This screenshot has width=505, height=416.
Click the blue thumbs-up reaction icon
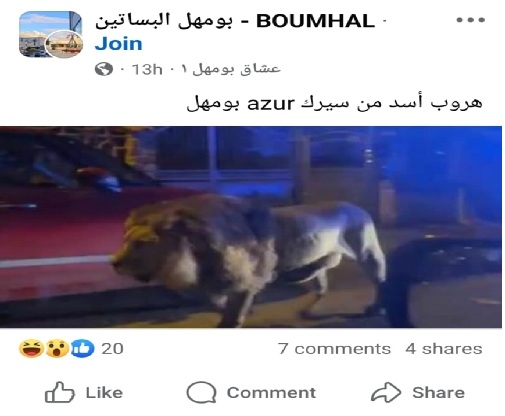pyautogui.click(x=82, y=348)
